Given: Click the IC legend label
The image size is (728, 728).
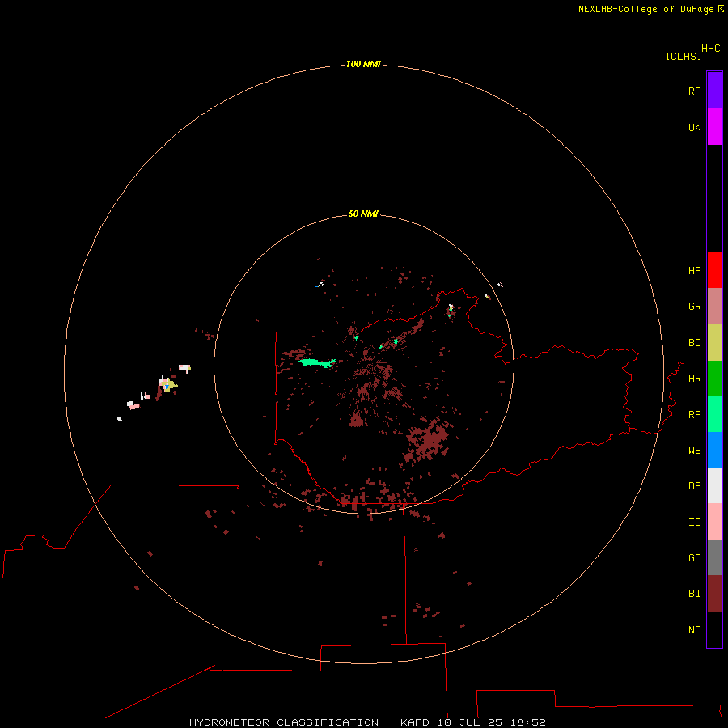Looking at the screenshot, I should pos(695,522).
